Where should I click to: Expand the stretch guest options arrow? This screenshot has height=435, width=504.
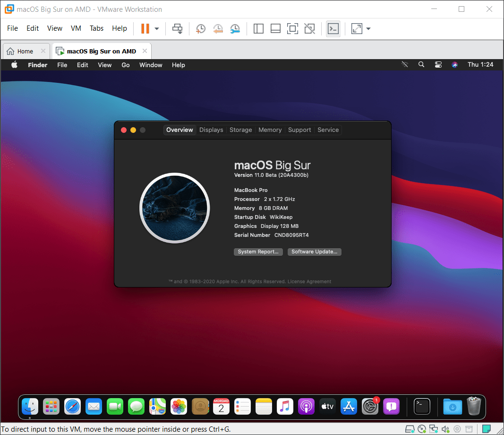(x=368, y=29)
